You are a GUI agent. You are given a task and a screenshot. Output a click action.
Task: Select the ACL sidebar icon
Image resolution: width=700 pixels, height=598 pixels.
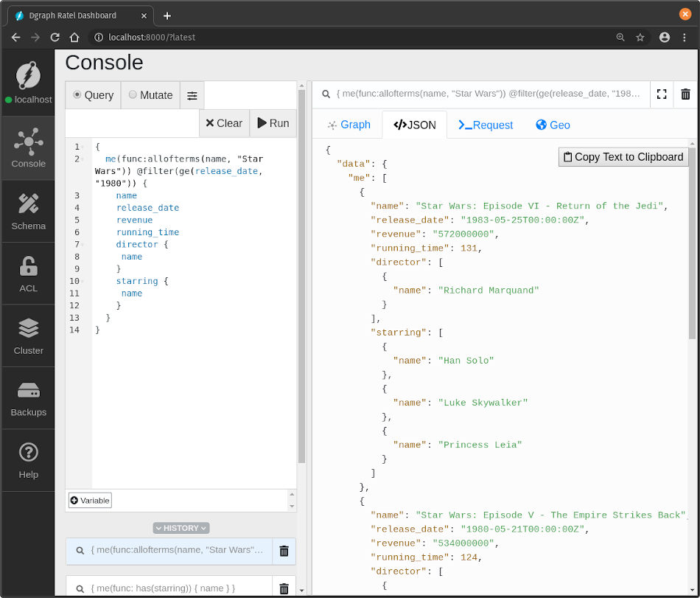coord(28,274)
